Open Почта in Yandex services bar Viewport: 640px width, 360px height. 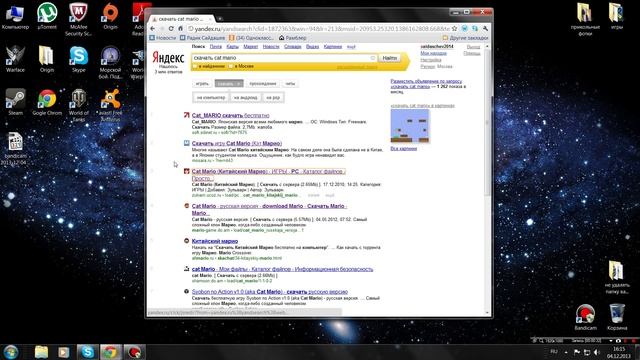coord(216,47)
